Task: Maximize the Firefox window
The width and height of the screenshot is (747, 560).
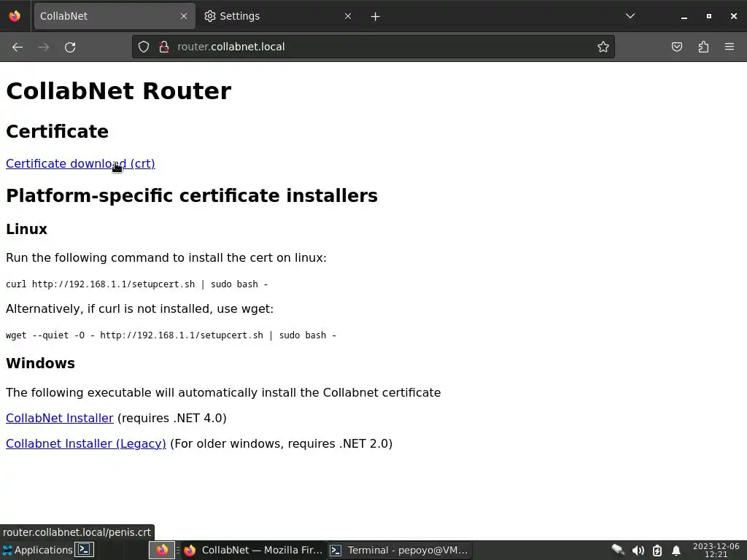Action: point(709,16)
